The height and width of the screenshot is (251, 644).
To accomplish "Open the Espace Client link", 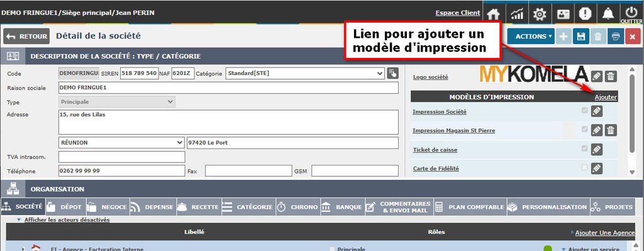I will [x=458, y=13].
